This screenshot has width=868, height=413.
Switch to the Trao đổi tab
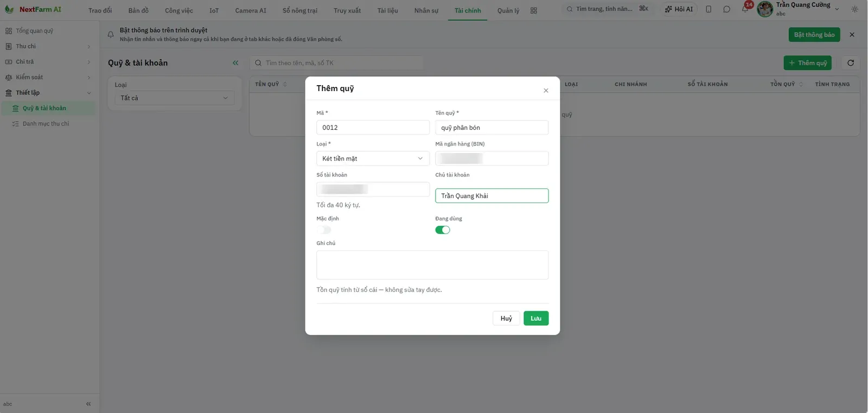click(100, 10)
